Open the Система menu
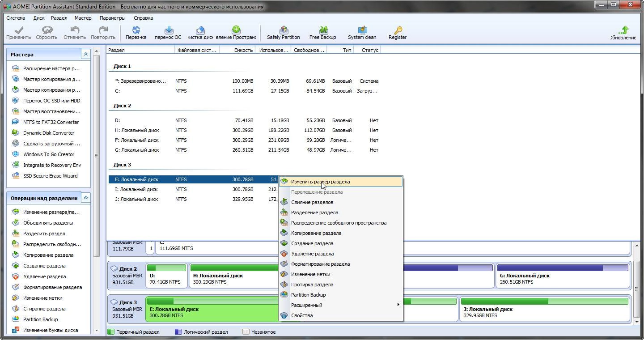Image resolution: width=644 pixels, height=340 pixels. 16,18
